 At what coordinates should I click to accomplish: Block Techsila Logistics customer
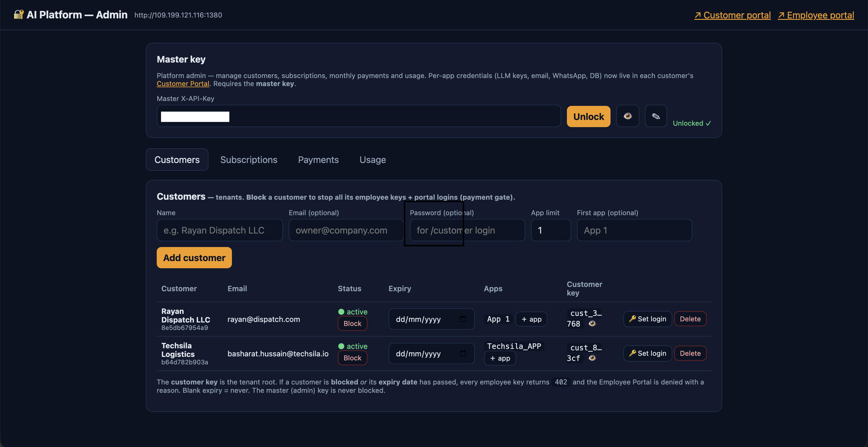click(x=352, y=358)
